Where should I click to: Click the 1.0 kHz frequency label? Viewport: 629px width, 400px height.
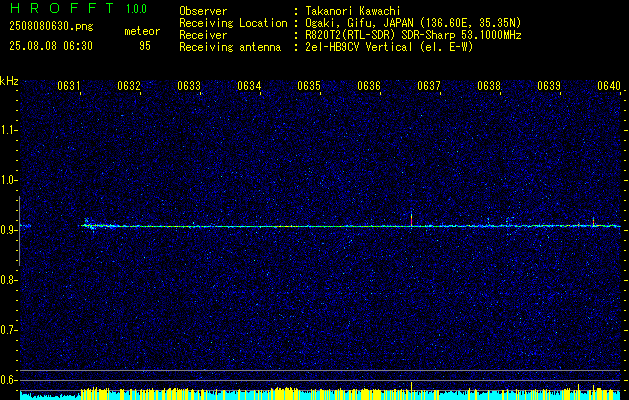coord(7,181)
